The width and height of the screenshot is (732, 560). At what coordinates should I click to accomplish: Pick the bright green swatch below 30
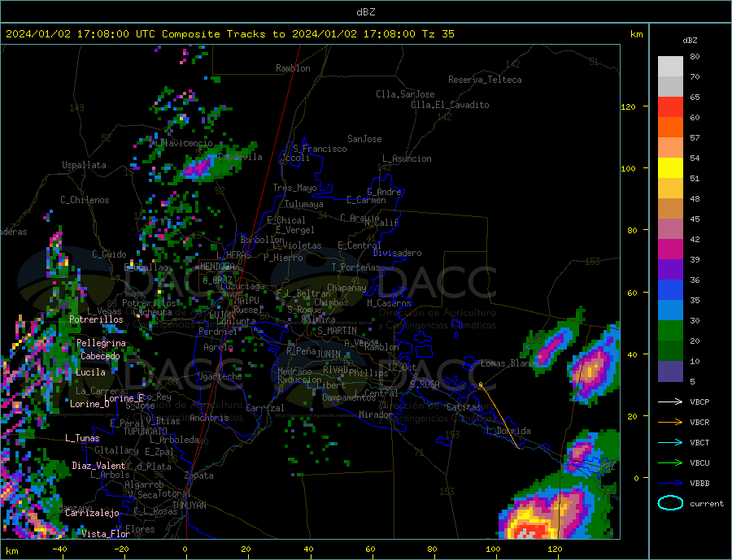(x=670, y=331)
